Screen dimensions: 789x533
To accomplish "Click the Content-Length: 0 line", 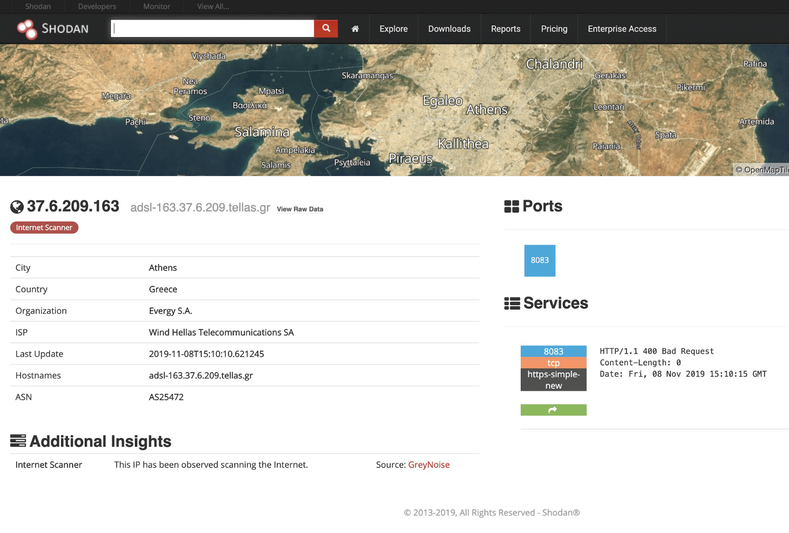I will tap(640, 363).
